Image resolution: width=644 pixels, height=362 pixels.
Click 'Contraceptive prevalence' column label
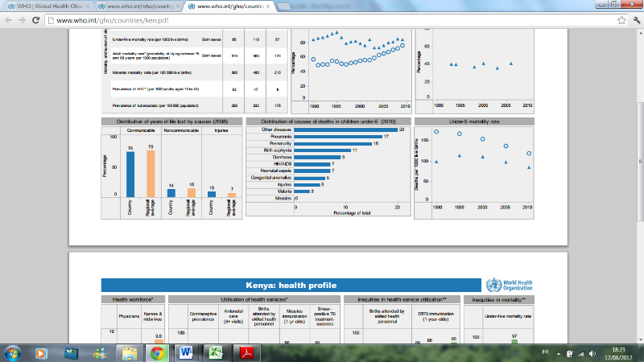[204, 316]
